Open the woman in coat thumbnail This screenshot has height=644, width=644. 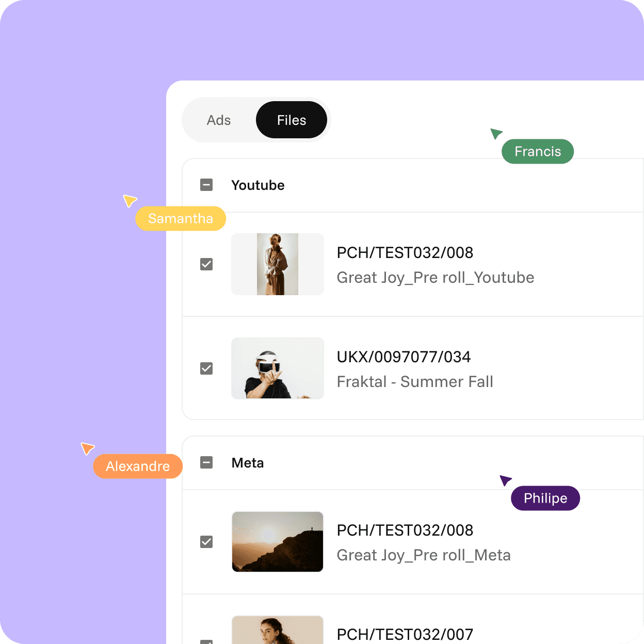[x=278, y=264]
